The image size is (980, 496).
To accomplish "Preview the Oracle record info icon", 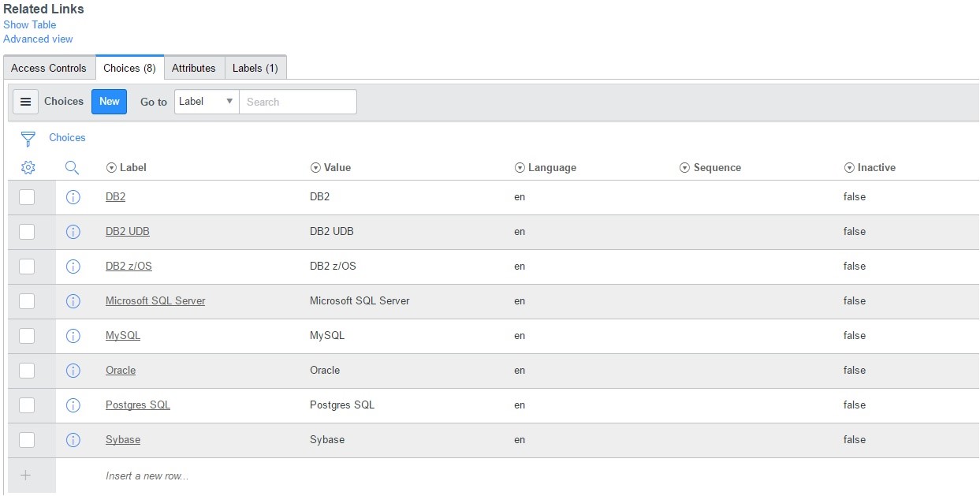I will tap(73, 371).
